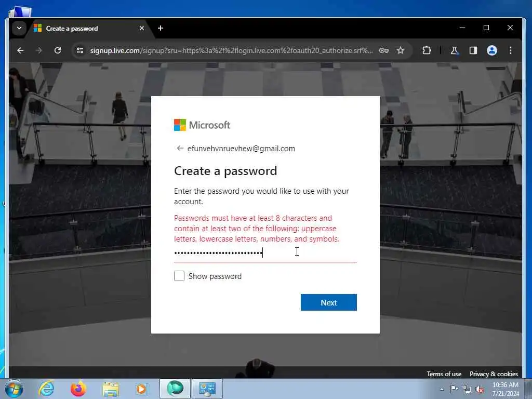Show hidden system tray icons arrow

pyautogui.click(x=442, y=389)
